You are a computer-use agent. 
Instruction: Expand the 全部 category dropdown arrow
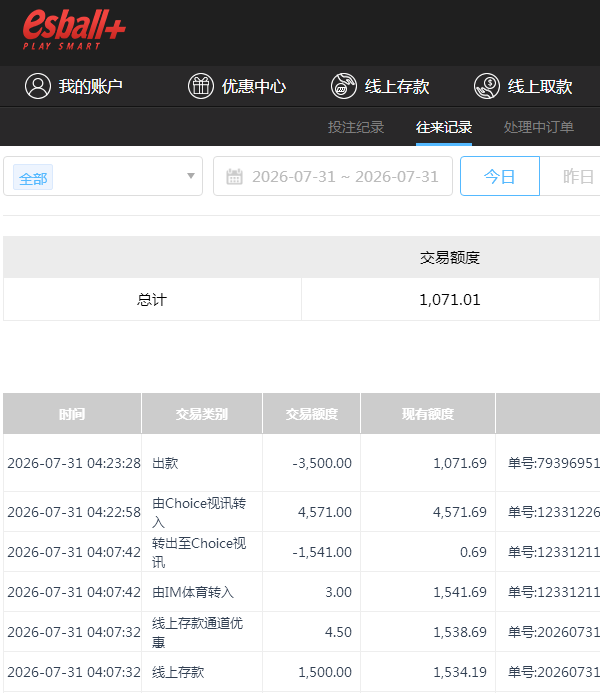point(191,176)
